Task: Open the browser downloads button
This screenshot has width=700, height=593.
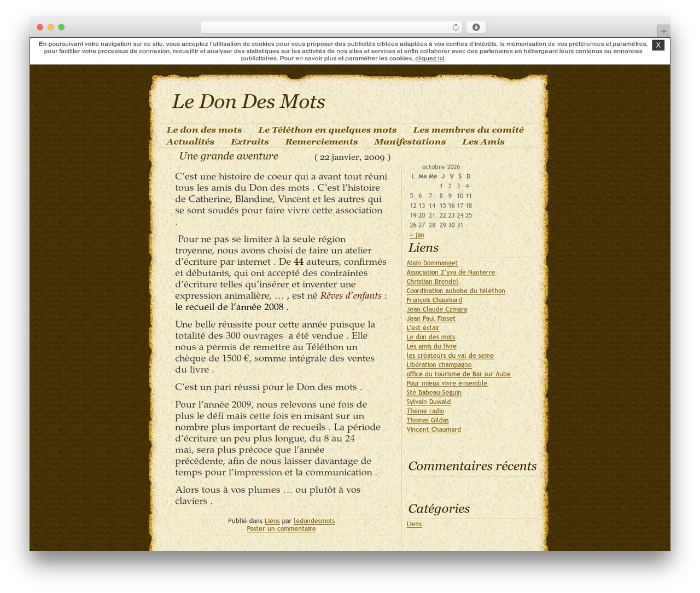Action: pos(476,27)
